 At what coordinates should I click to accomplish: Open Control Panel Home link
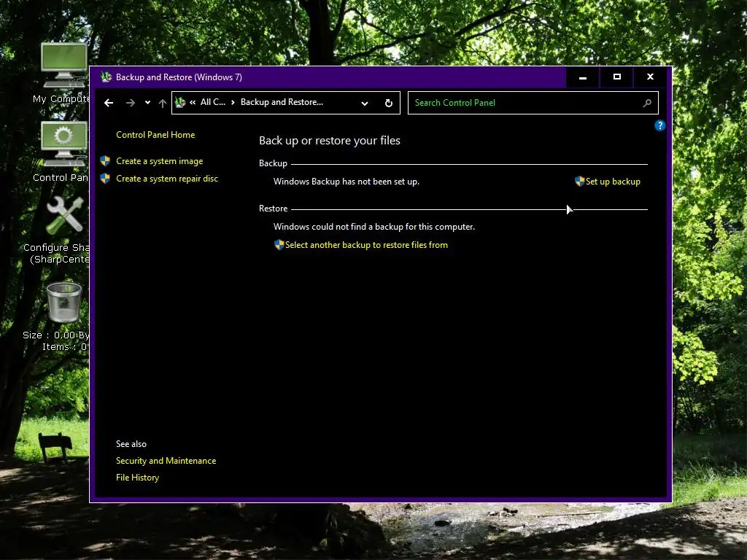click(155, 135)
